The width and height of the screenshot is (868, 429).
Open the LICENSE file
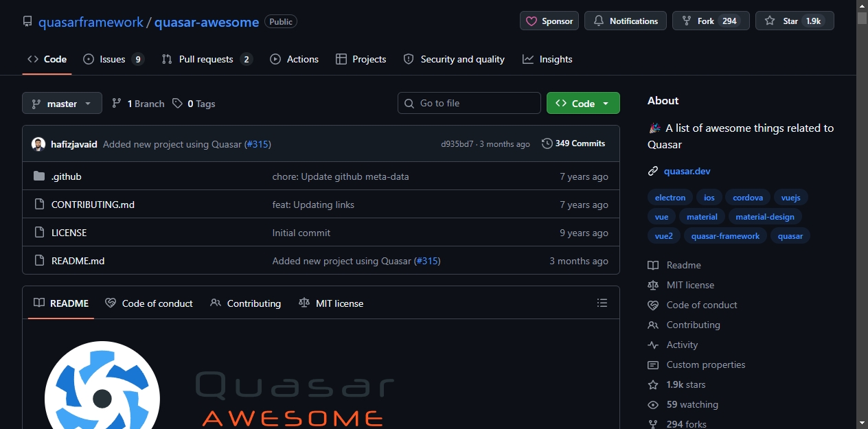(x=69, y=233)
